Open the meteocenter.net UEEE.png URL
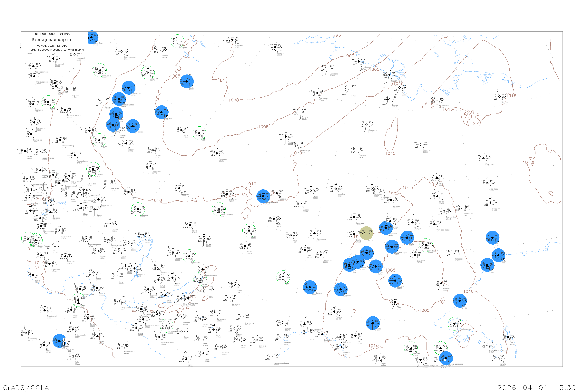This screenshot has height=392, width=588. coord(55,50)
